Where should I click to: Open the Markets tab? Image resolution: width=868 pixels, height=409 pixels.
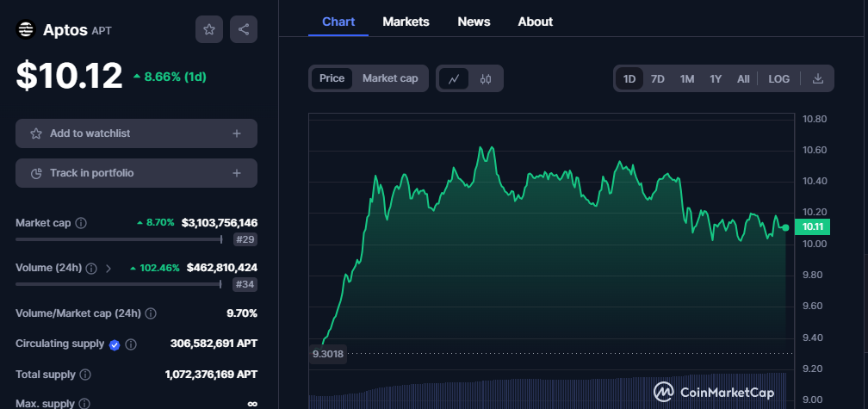coord(406,22)
